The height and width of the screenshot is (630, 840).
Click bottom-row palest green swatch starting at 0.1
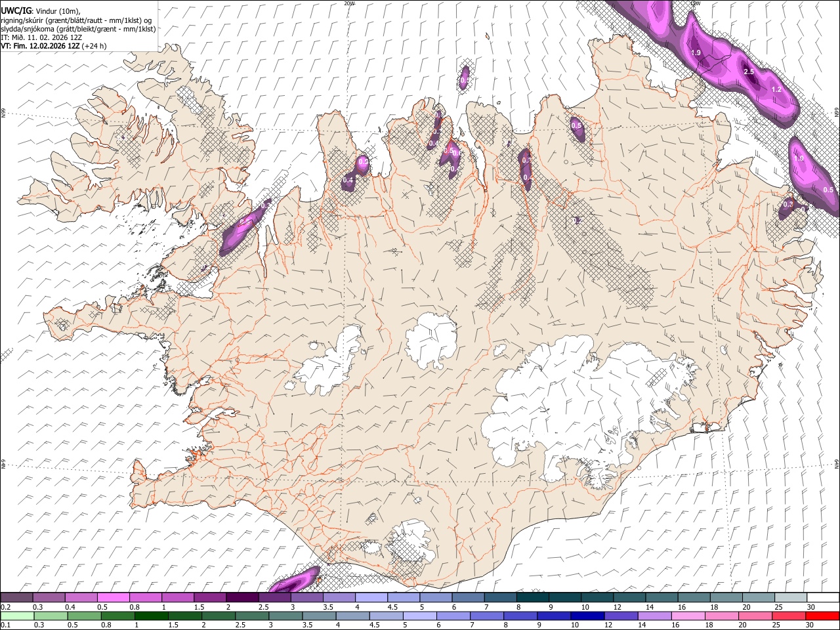pyautogui.click(x=17, y=616)
